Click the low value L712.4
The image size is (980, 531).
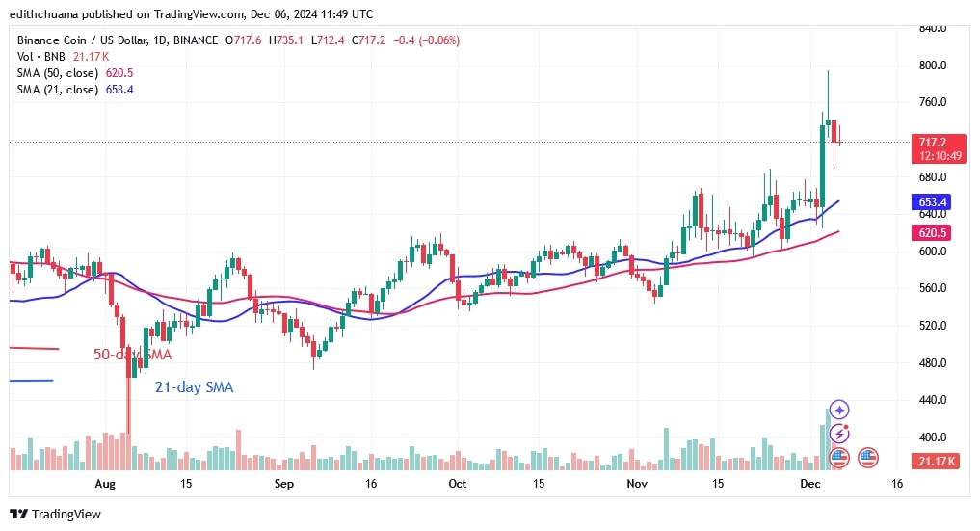328,40
